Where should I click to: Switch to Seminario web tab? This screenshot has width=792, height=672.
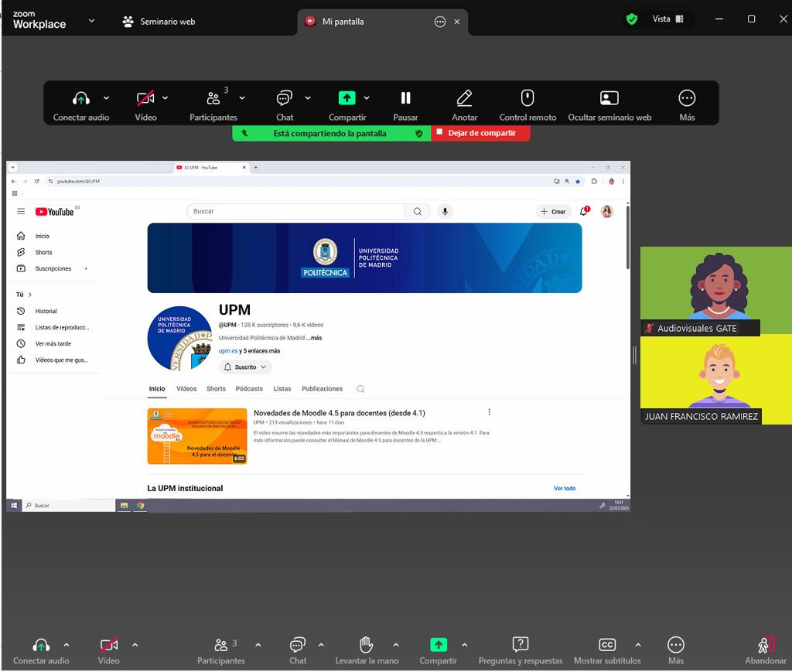[x=159, y=22]
